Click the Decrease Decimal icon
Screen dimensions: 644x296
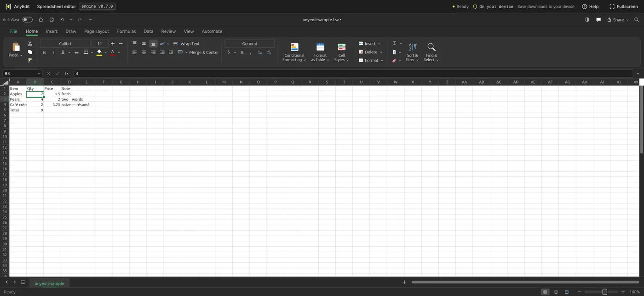pyautogui.click(x=269, y=52)
